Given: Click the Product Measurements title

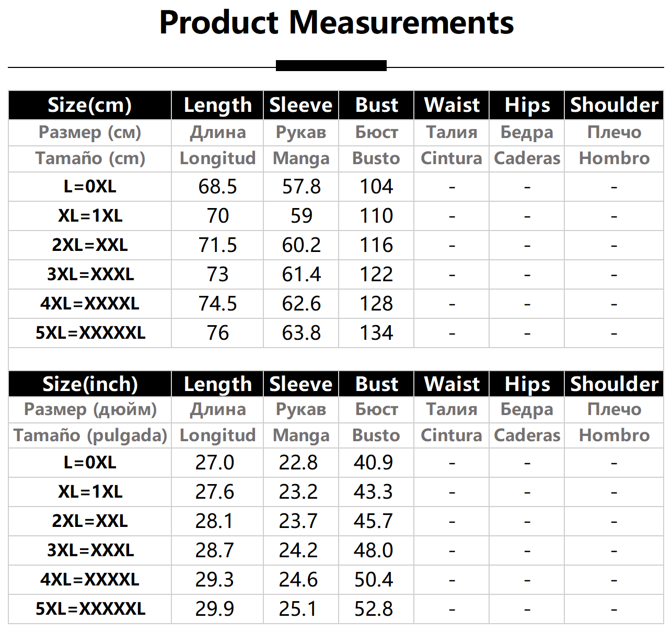Looking at the screenshot, I should [336, 23].
